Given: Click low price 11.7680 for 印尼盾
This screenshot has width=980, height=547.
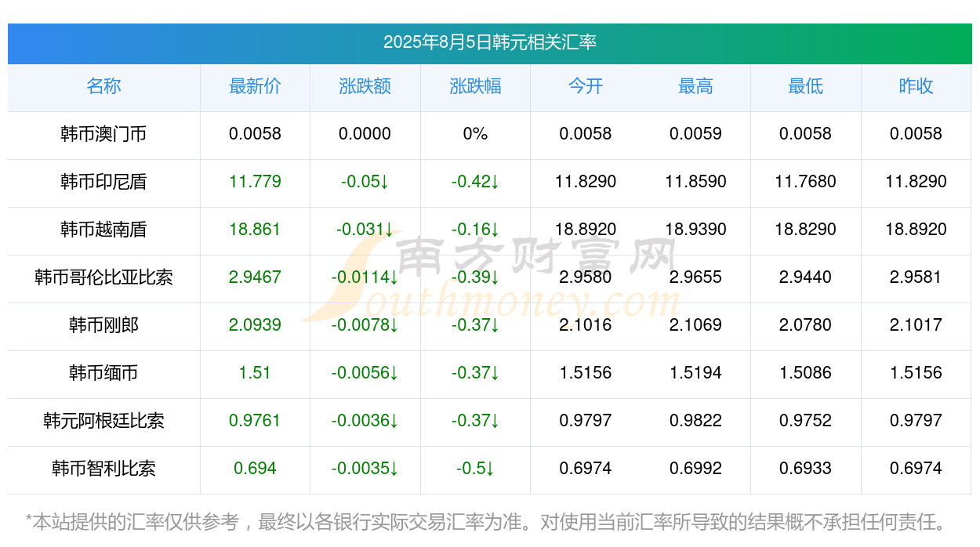Looking at the screenshot, I should (805, 182).
